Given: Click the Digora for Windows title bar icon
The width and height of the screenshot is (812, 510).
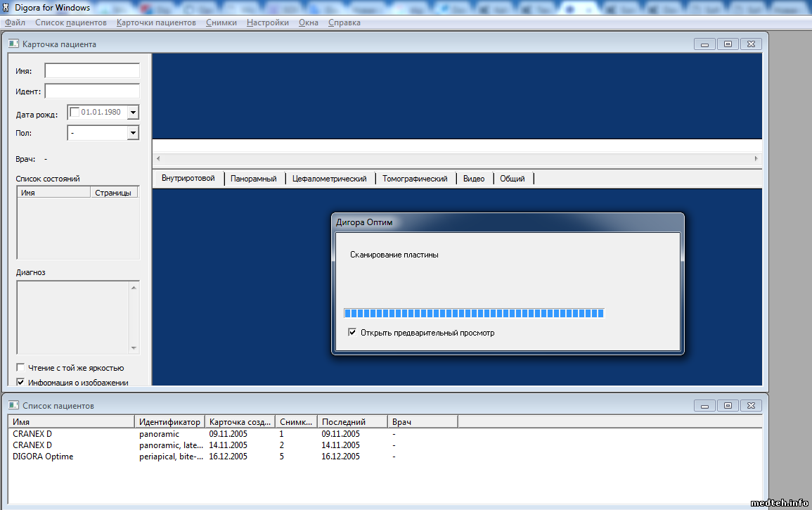Looking at the screenshot, I should pos(6,8).
